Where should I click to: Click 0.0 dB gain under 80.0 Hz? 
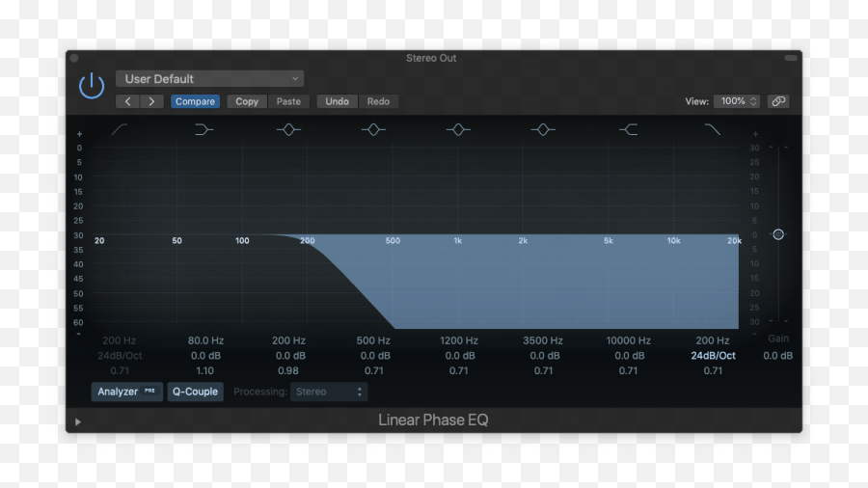pyautogui.click(x=206, y=356)
